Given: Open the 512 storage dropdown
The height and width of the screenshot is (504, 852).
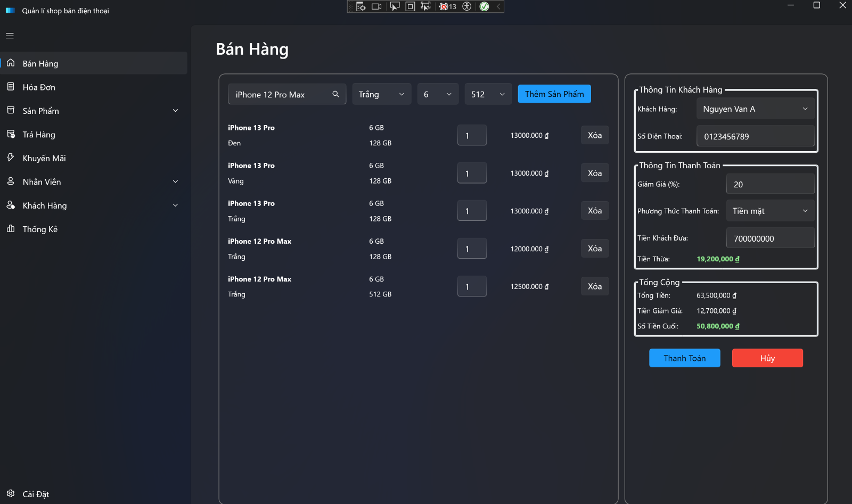Looking at the screenshot, I should click(x=488, y=94).
